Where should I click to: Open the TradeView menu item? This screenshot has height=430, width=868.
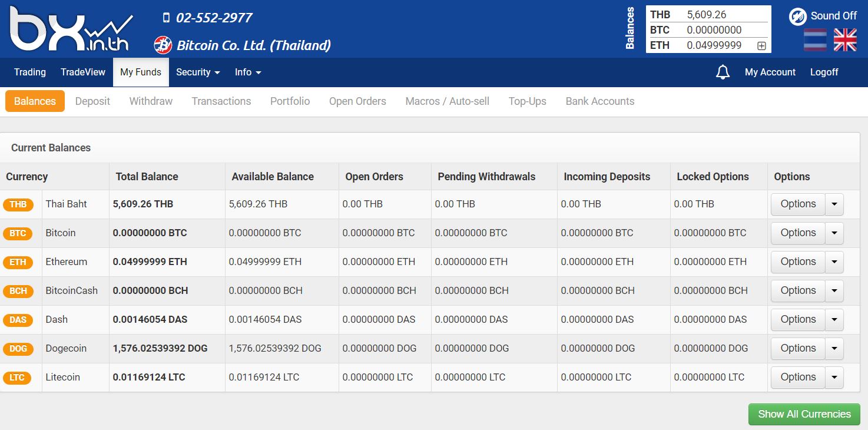coord(83,72)
